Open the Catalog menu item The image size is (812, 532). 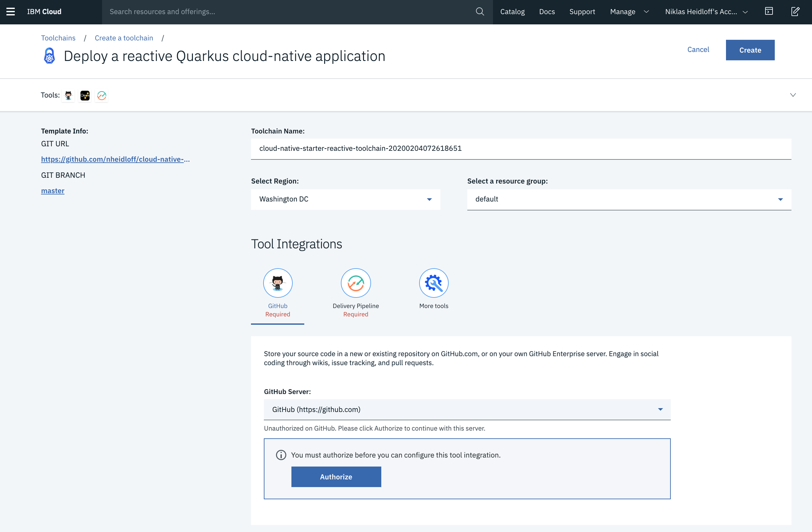tap(513, 12)
